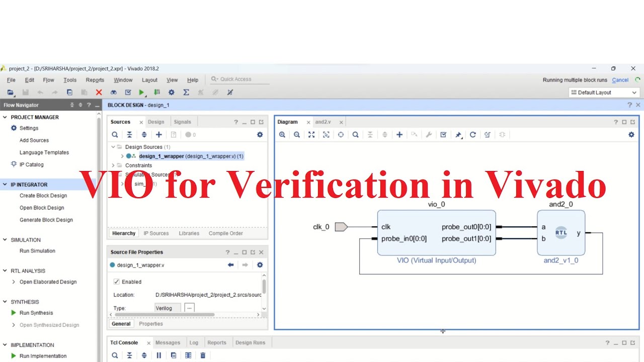644x362 pixels.
Task: Switch to Properties tab in Source File Properties
Action: click(x=151, y=324)
